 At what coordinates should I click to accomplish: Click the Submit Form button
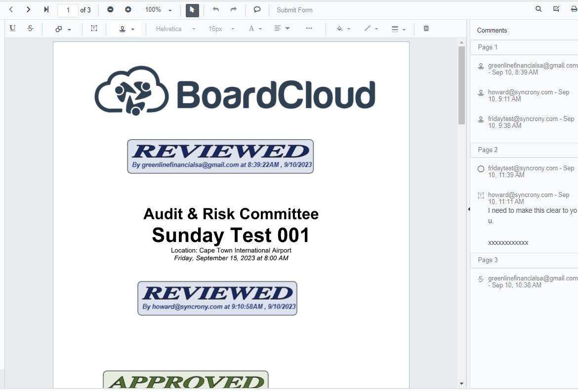click(294, 10)
